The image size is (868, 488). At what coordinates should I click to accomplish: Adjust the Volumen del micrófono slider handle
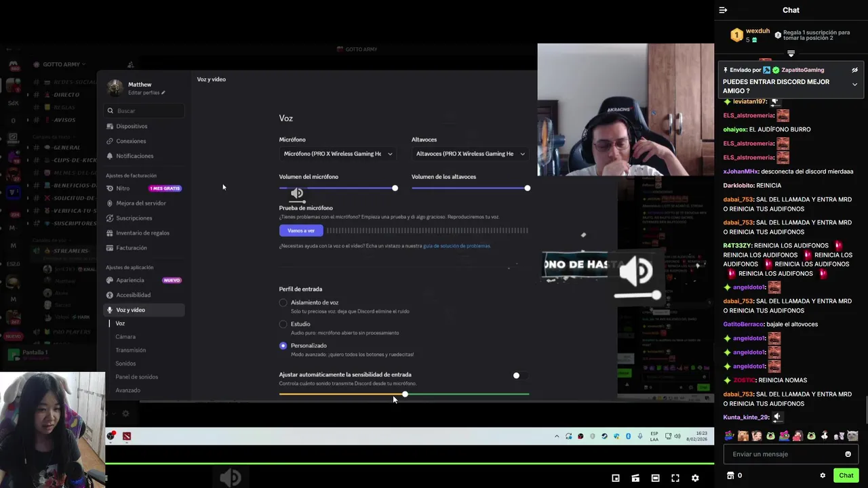[x=395, y=188]
